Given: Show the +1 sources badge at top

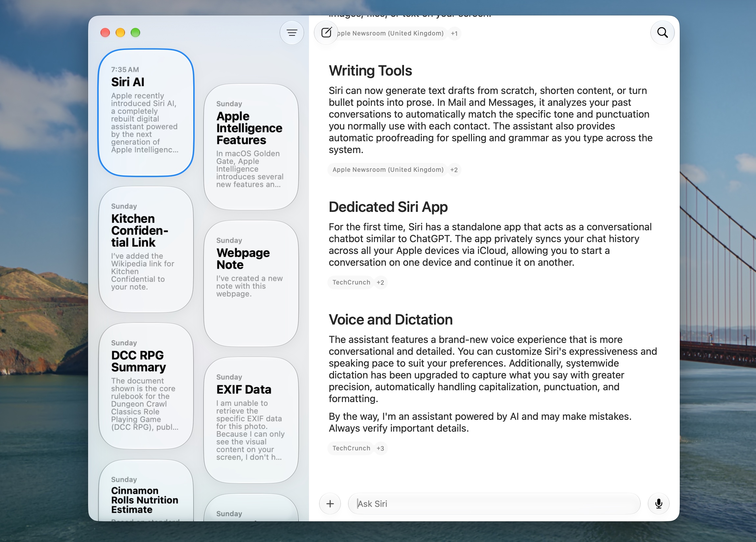Looking at the screenshot, I should (x=454, y=33).
